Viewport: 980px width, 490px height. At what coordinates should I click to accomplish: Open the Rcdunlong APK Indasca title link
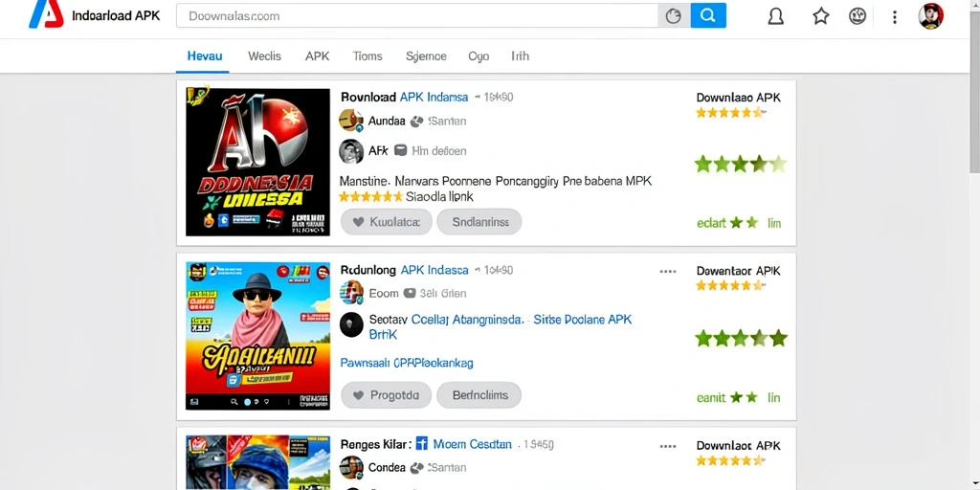click(x=405, y=270)
